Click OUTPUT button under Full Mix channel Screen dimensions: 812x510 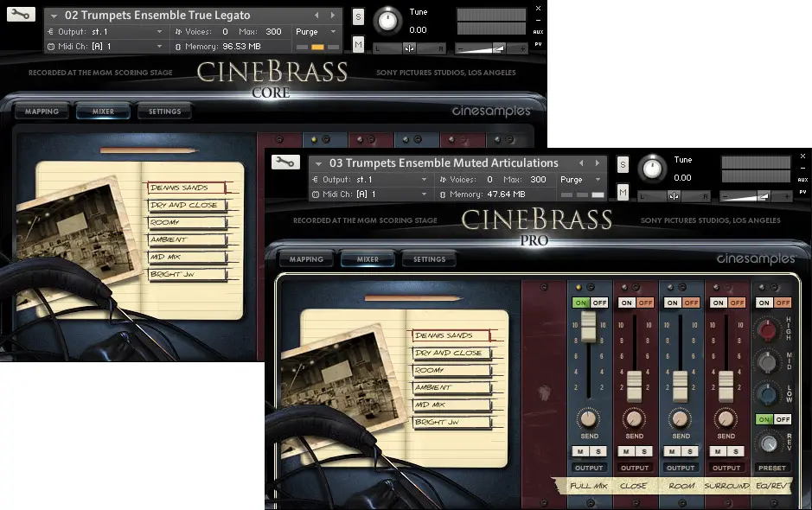589,468
